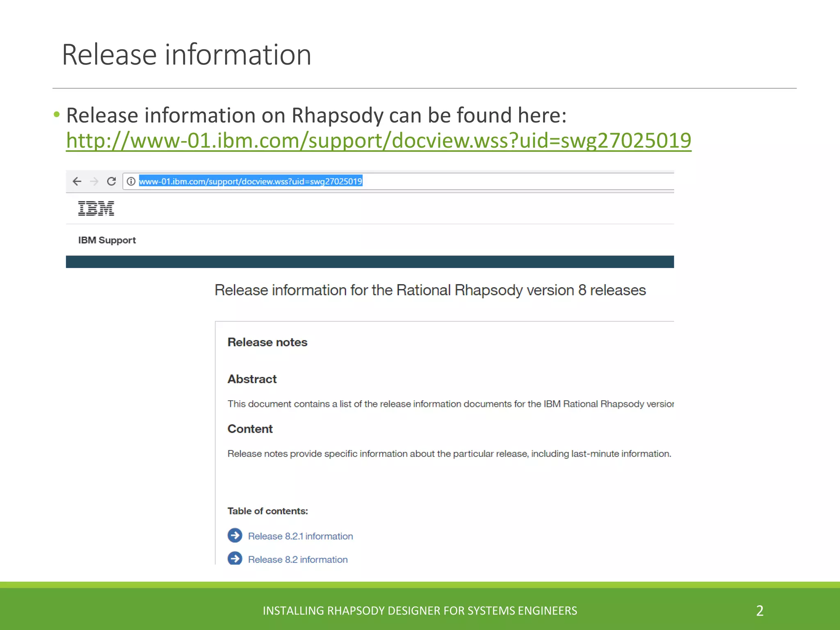Open the green ibm.com docview hyperlink
Screen dimensions: 840x630
378,141
